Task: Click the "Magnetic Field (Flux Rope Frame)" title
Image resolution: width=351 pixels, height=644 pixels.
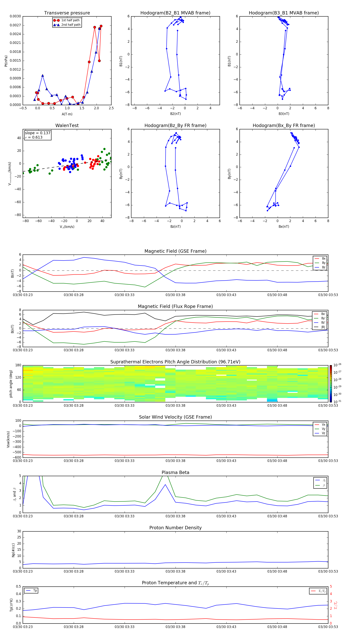Action: [175, 307]
